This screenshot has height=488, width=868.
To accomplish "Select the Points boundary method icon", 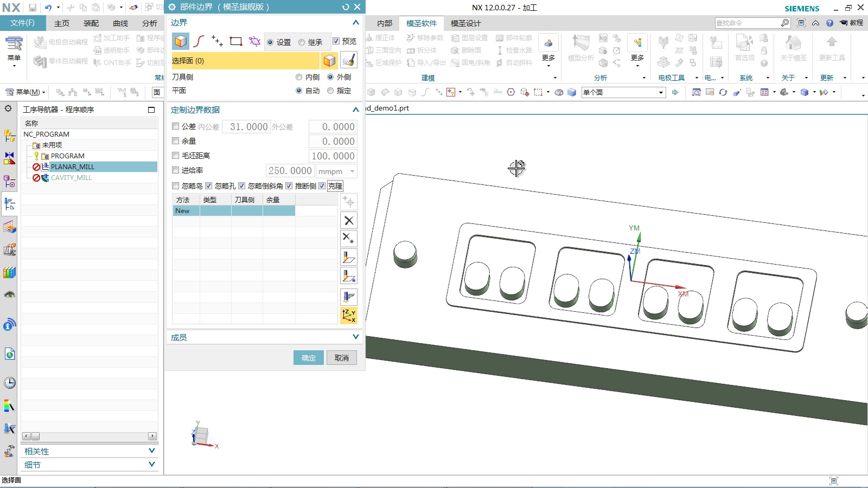I will [x=217, y=42].
